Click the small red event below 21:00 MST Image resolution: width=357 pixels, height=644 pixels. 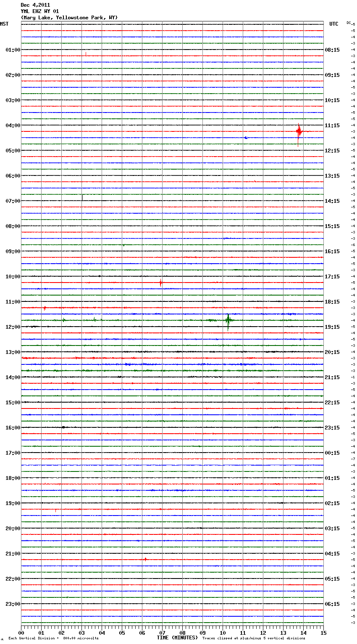coord(145,559)
